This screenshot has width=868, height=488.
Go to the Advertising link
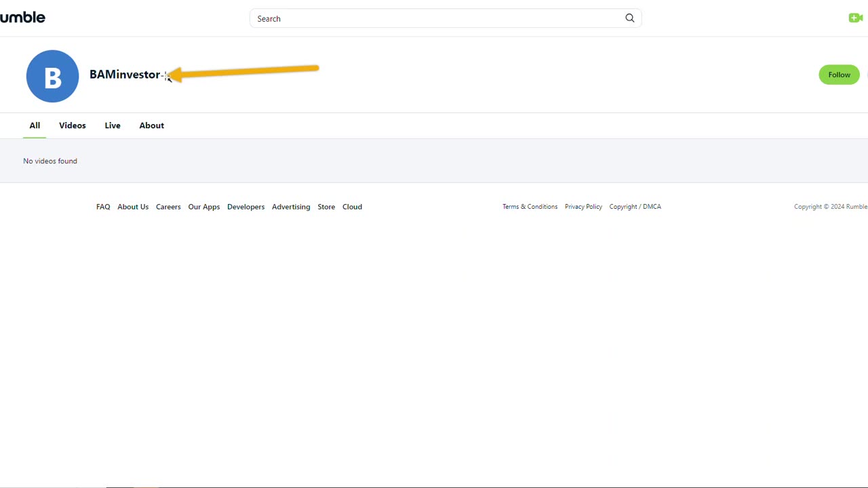click(291, 207)
